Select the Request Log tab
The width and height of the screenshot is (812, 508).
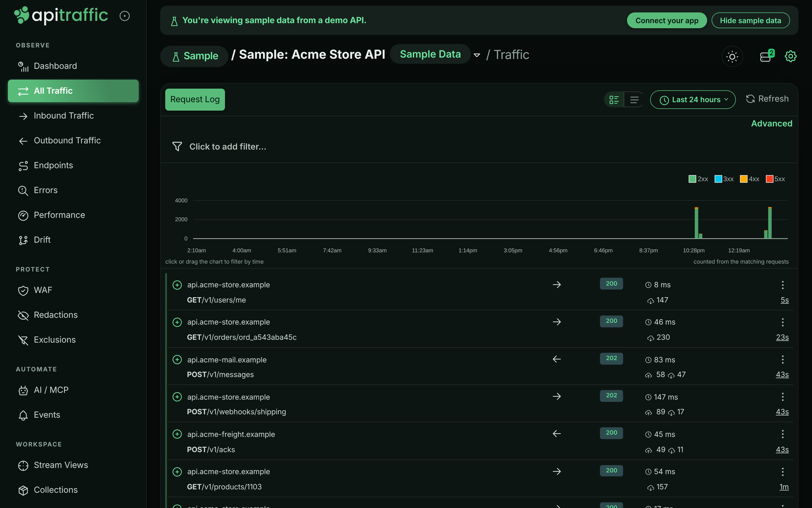click(x=195, y=99)
